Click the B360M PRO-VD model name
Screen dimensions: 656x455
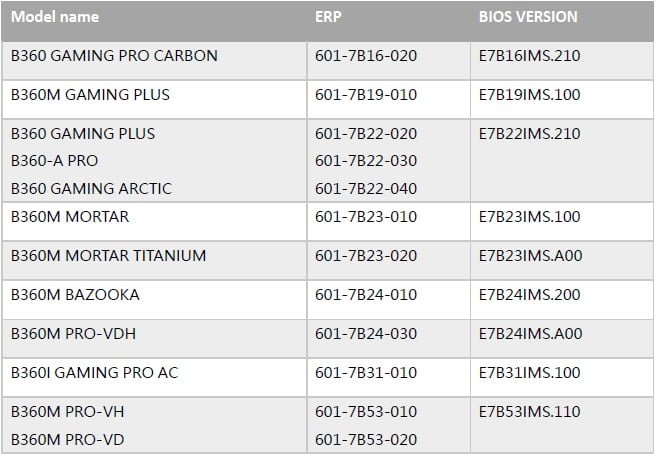point(68,439)
